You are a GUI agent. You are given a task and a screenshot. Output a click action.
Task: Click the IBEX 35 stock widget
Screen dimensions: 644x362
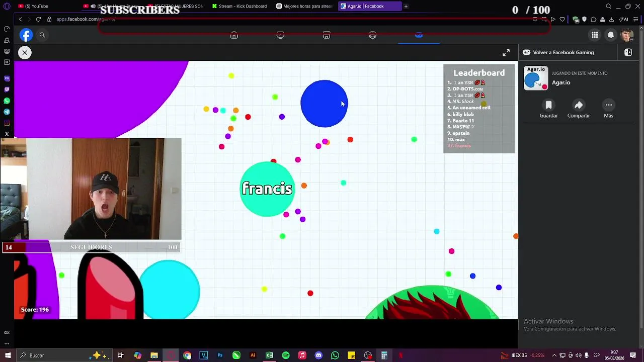(522, 355)
